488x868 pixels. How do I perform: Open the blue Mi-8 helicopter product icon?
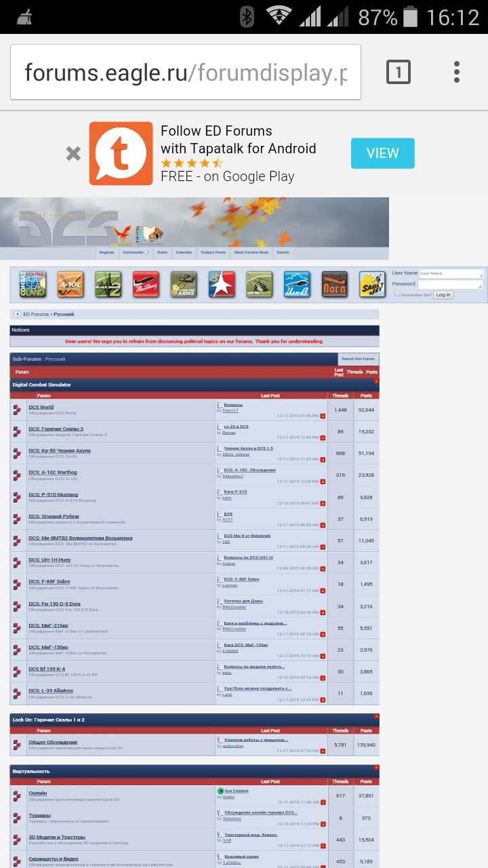tap(297, 284)
